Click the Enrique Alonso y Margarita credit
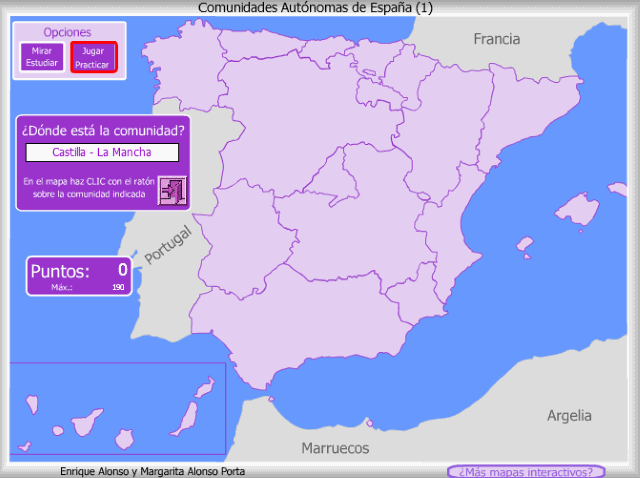The image size is (640, 478). tap(153, 471)
